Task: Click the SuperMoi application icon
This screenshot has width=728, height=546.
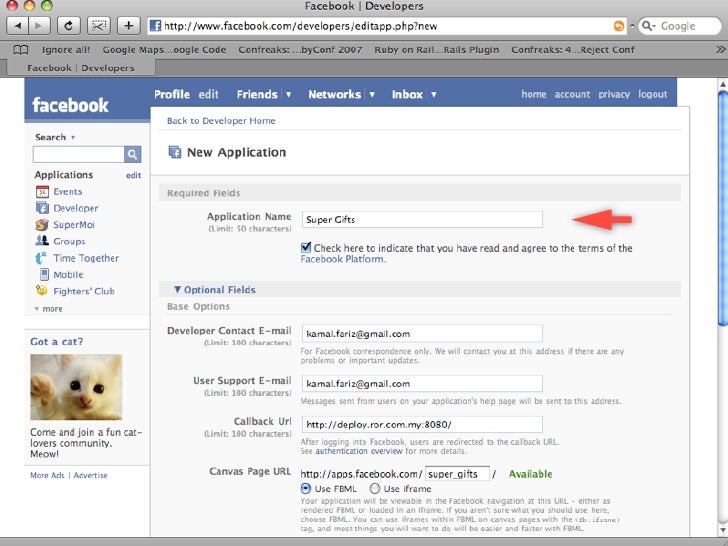Action: 42,225
